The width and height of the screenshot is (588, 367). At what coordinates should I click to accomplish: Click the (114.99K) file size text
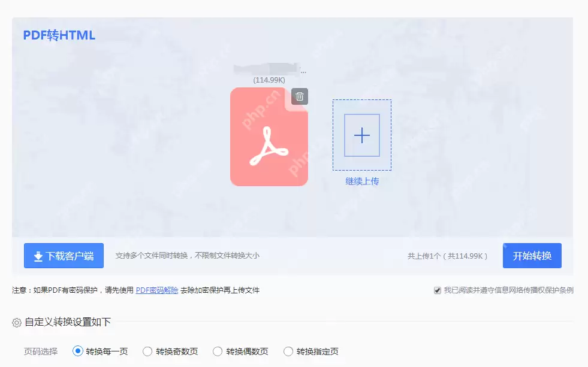270,79
